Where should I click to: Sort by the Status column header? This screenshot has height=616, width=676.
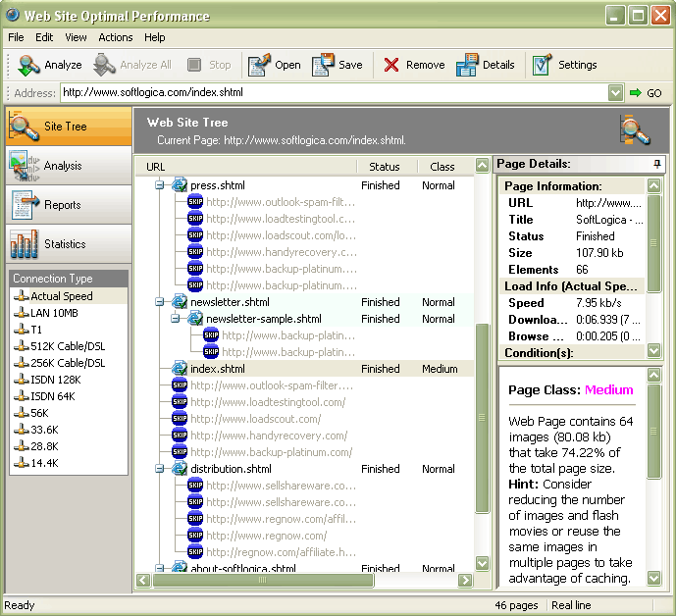click(x=385, y=167)
